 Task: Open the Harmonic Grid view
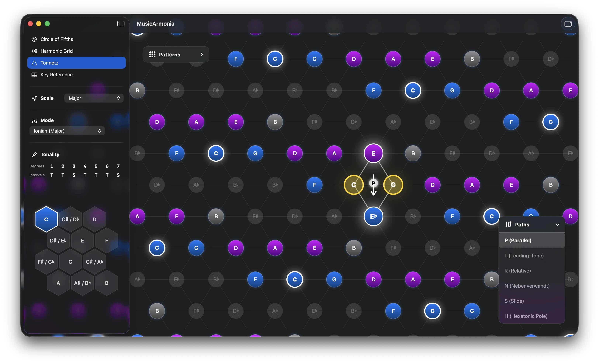click(x=76, y=51)
